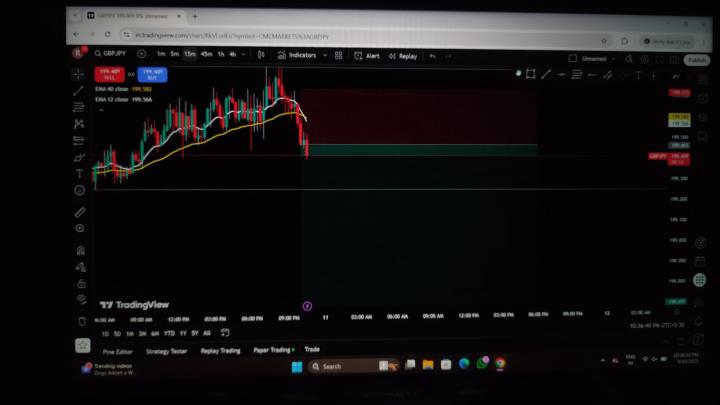Select the YTD date range
This screenshot has height=405, width=720.
tap(169, 333)
